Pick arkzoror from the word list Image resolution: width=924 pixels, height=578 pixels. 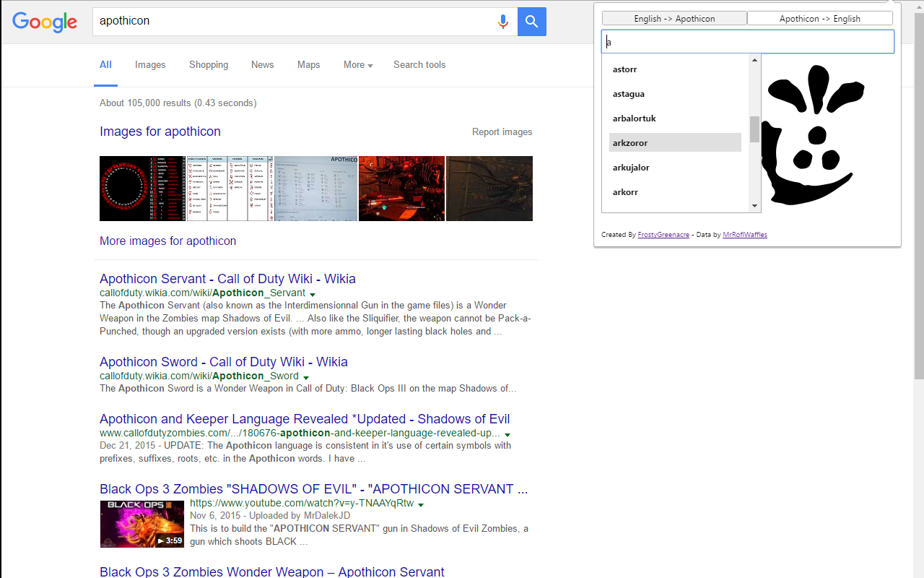pyautogui.click(x=675, y=143)
